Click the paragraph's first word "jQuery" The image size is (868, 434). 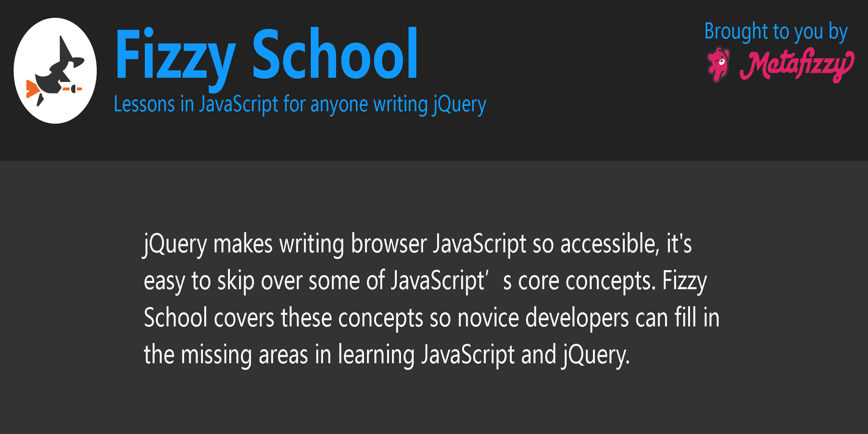tap(175, 244)
